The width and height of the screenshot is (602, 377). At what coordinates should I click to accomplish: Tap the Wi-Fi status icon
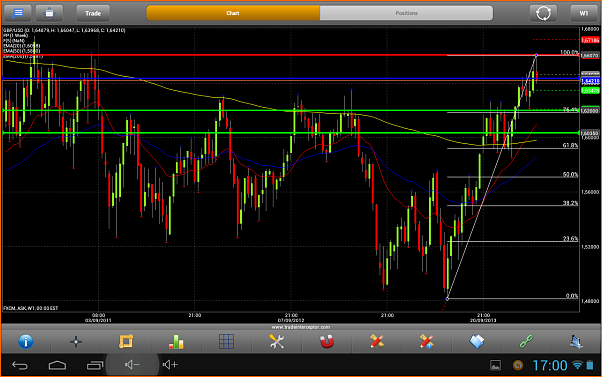click(577, 365)
